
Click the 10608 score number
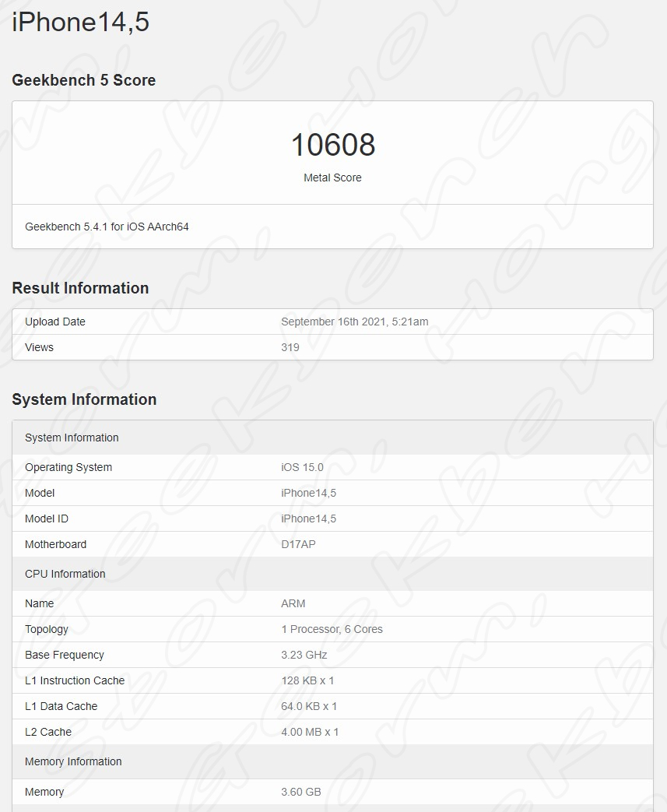pos(333,145)
